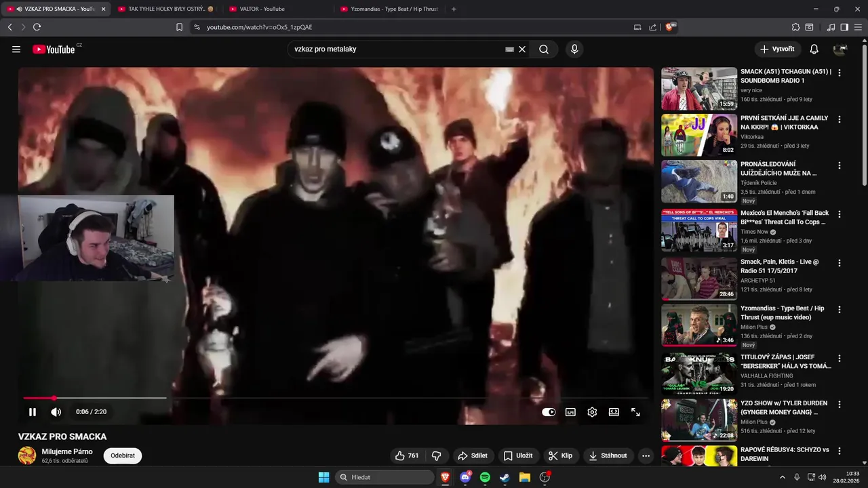The height and width of the screenshot is (488, 868).
Task: Dislike the video
Action: tap(437, 455)
